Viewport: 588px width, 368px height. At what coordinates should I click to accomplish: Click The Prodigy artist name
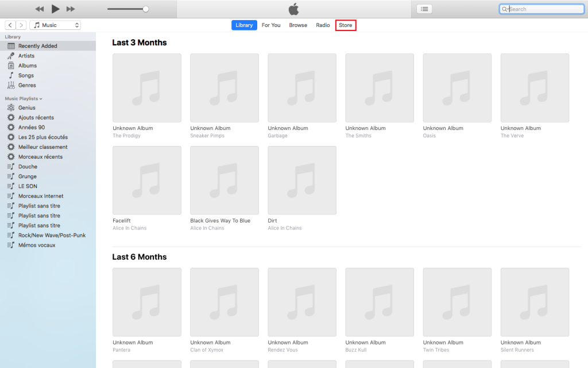coord(127,136)
